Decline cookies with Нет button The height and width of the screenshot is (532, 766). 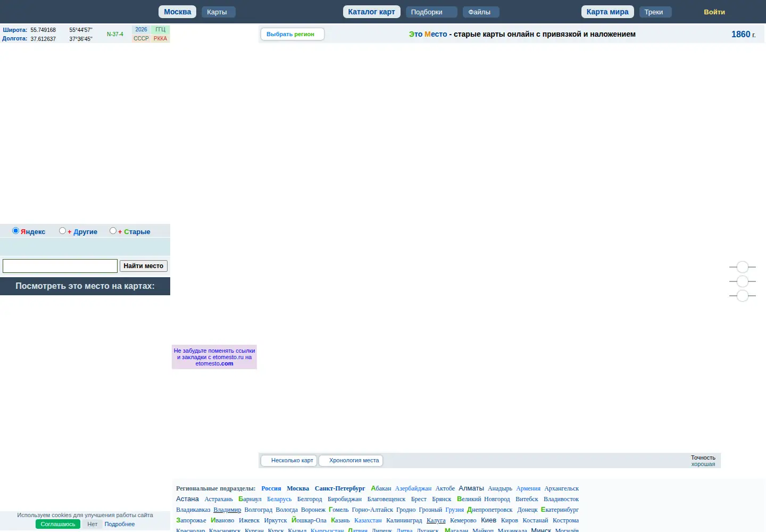point(93,524)
